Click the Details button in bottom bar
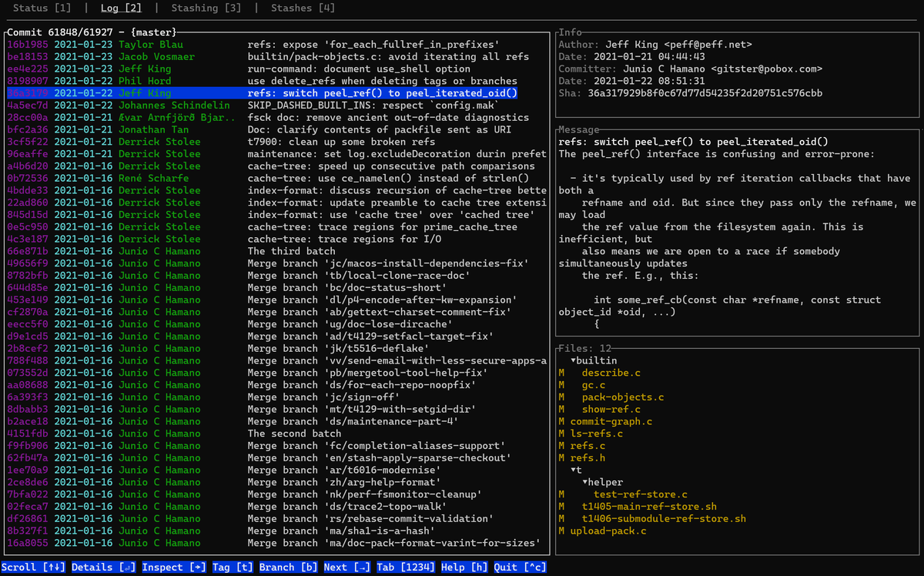The image size is (924, 576). click(x=104, y=568)
